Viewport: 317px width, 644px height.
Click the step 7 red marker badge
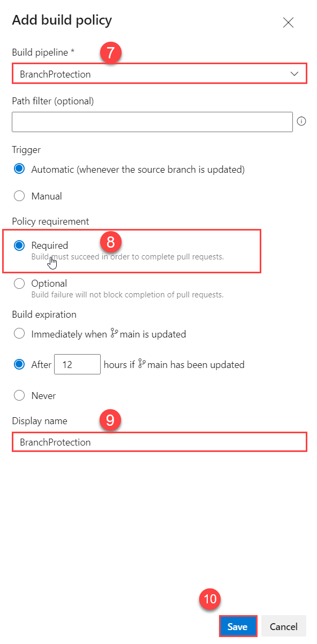[111, 54]
